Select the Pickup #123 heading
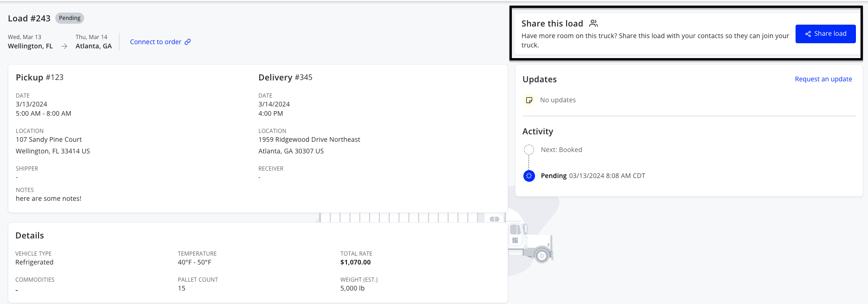Image resolution: width=868 pixels, height=304 pixels. click(x=39, y=77)
